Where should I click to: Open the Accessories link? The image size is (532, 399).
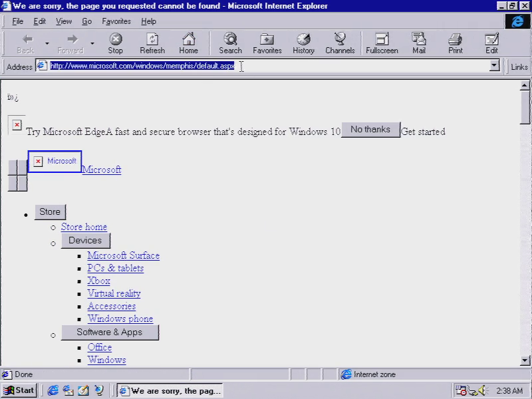[112, 306]
